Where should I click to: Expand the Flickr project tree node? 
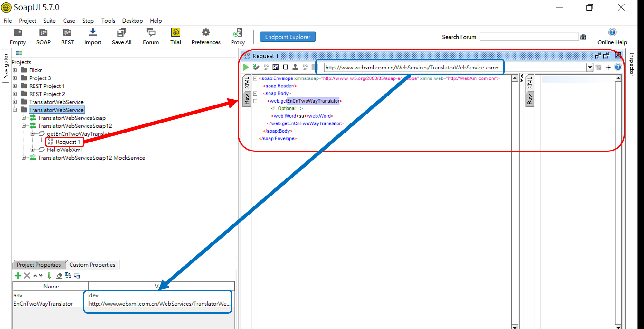(x=15, y=70)
